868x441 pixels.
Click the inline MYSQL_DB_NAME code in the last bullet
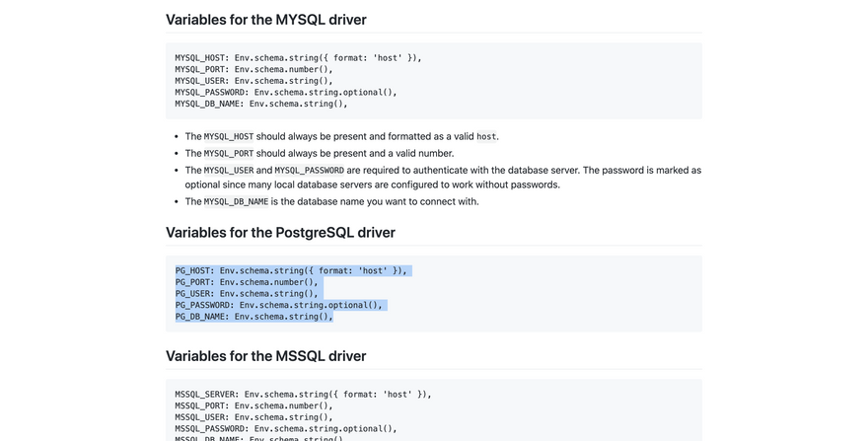pos(236,202)
